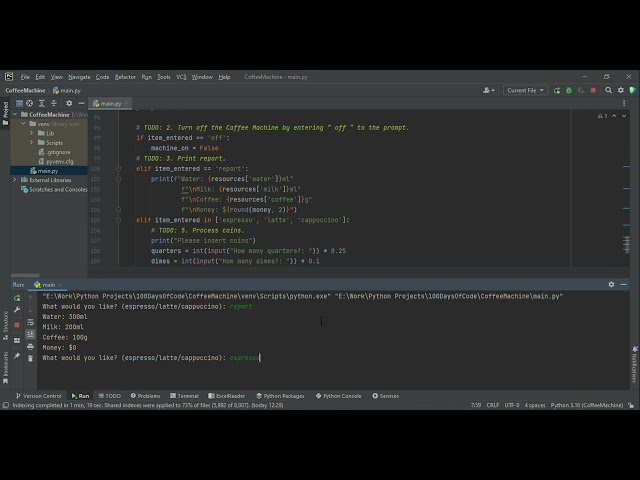Open Run panel settings gear
This screenshot has width=640, height=480.
tap(611, 284)
